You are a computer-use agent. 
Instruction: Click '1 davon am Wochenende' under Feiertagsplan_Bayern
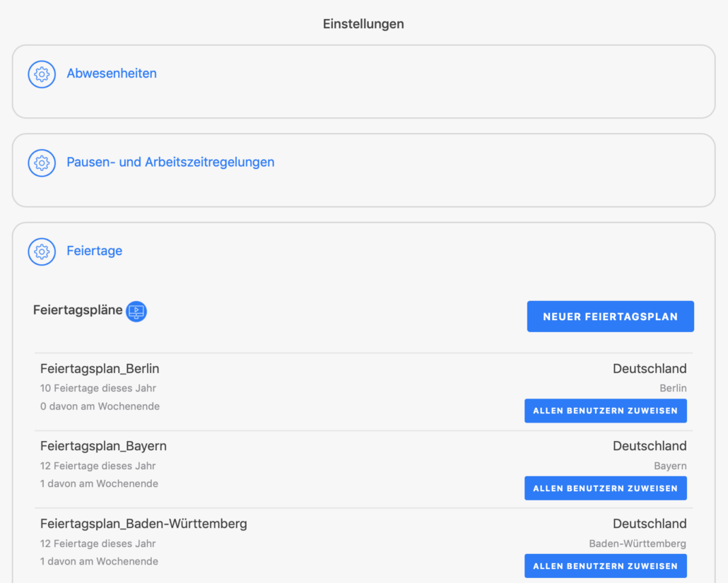click(x=100, y=483)
